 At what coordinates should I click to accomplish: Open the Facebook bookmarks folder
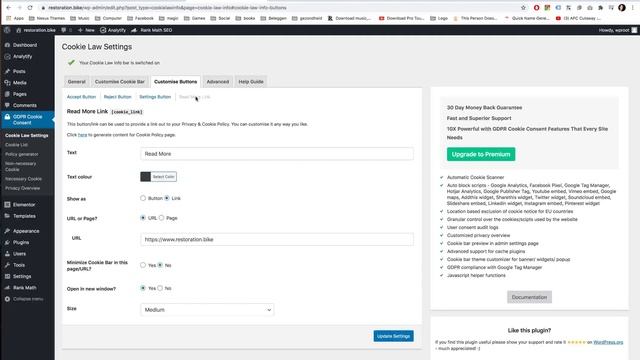(x=140, y=18)
